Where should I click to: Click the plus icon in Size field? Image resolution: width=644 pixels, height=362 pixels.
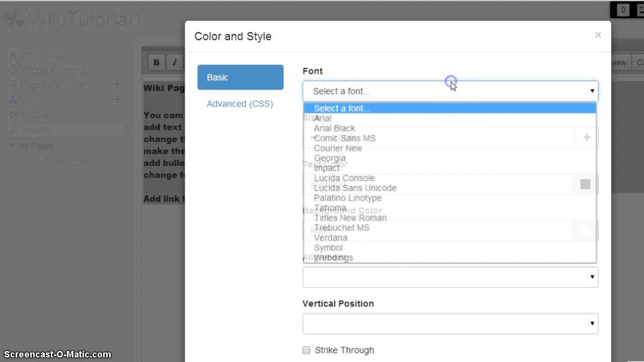pos(587,137)
